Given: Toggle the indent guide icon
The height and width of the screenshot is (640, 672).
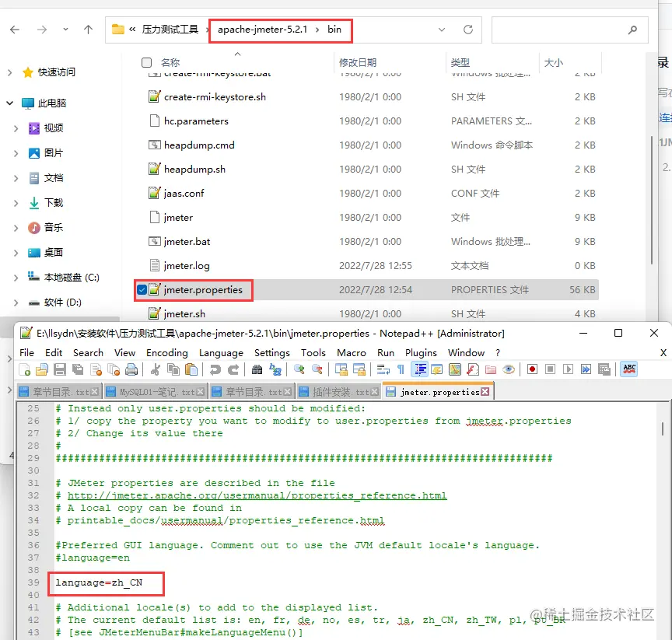Looking at the screenshot, I should pyautogui.click(x=421, y=369).
